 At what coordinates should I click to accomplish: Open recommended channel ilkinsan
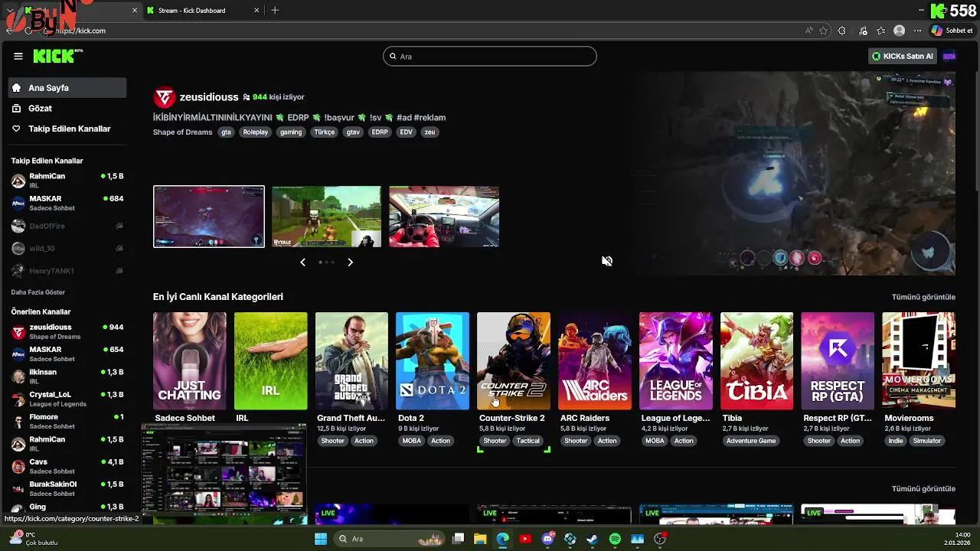[x=67, y=376]
